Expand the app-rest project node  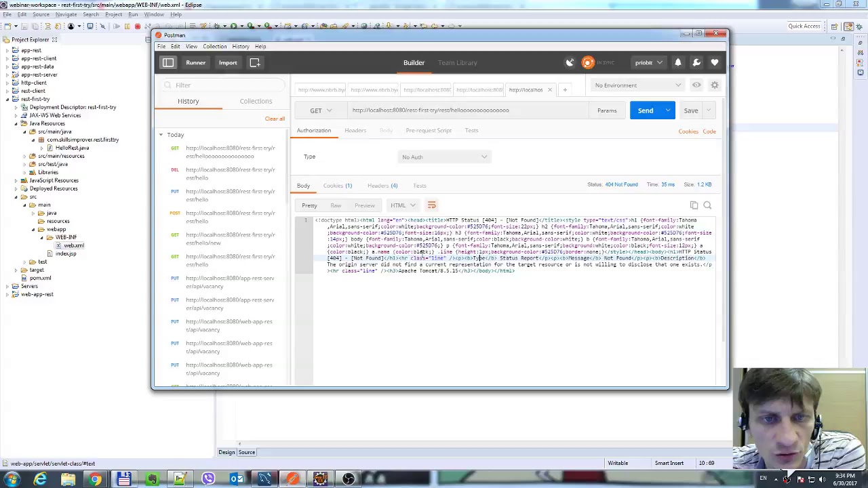(7, 50)
